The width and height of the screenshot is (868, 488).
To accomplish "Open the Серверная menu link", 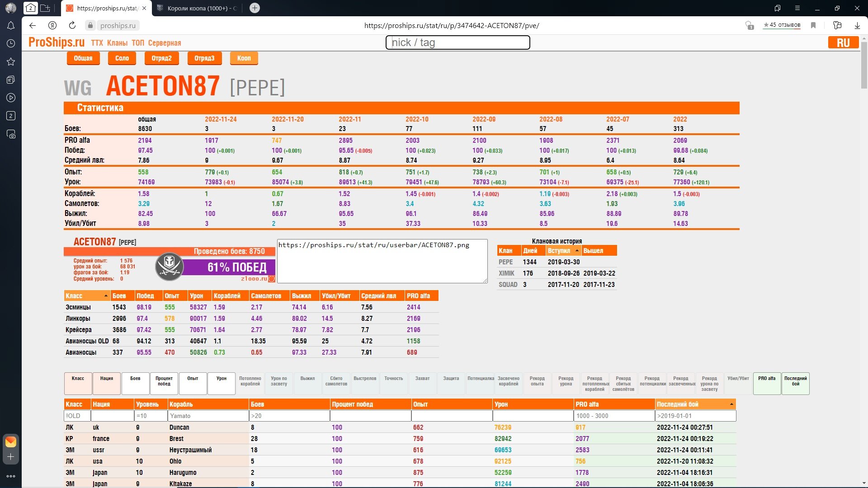I will [165, 43].
